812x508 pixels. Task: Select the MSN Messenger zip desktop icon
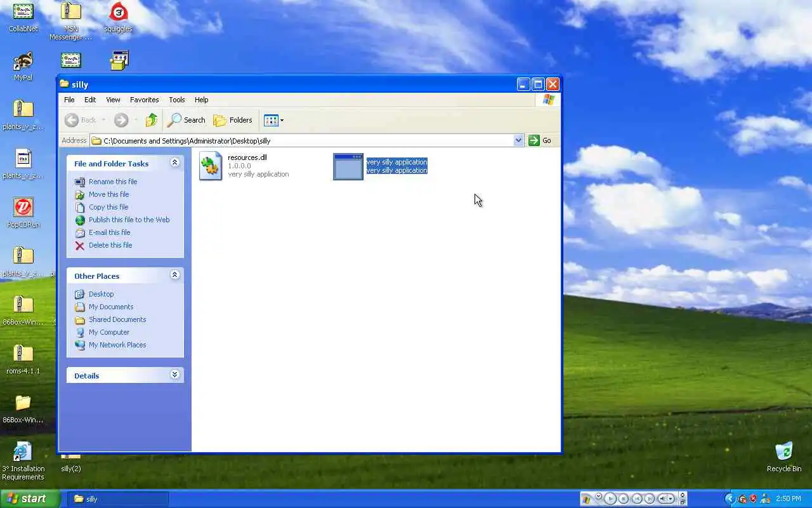click(70, 11)
